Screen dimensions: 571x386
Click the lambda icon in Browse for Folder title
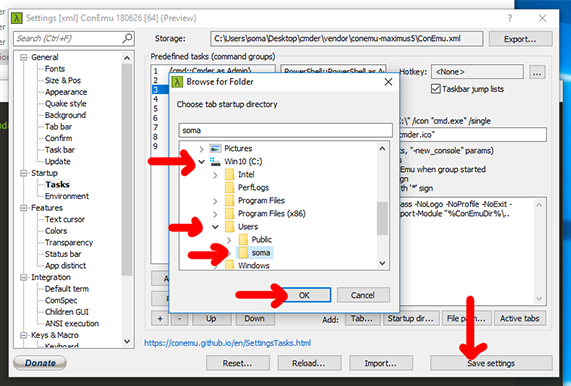[177, 82]
